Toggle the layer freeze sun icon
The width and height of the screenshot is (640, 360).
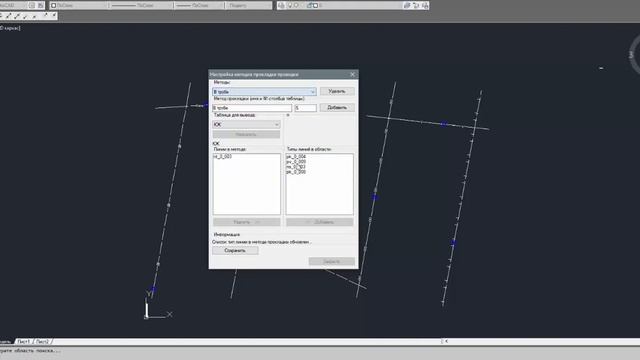pos(296,5)
